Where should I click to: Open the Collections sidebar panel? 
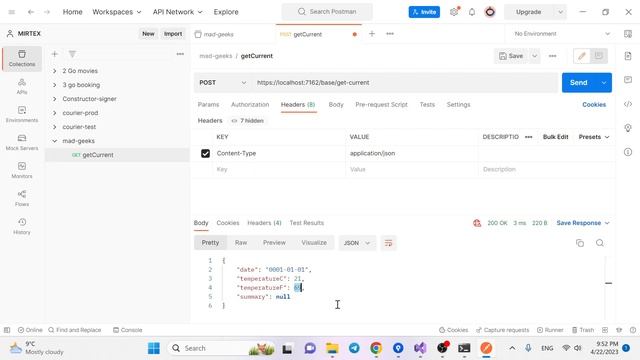pos(22,58)
